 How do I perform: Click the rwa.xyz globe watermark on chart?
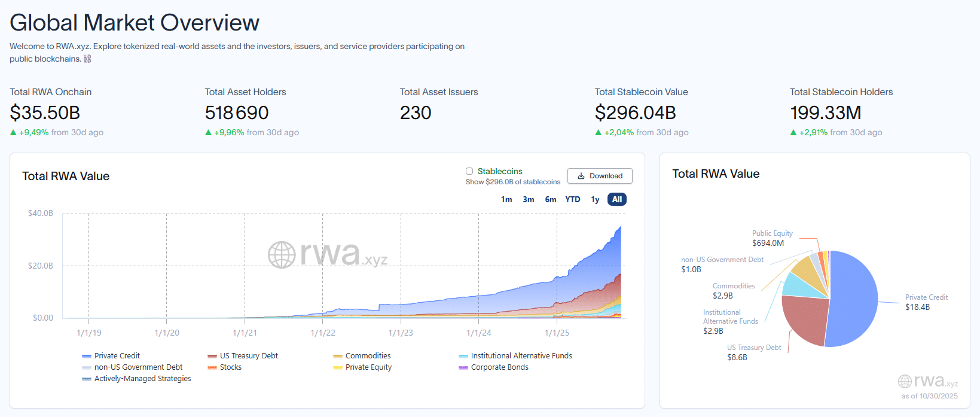(282, 255)
